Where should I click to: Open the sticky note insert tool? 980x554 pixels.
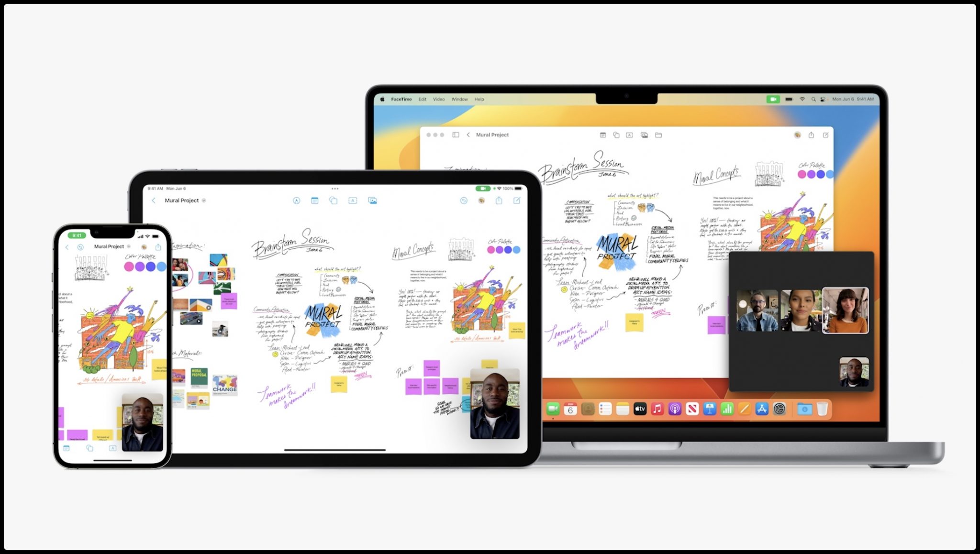tap(315, 200)
